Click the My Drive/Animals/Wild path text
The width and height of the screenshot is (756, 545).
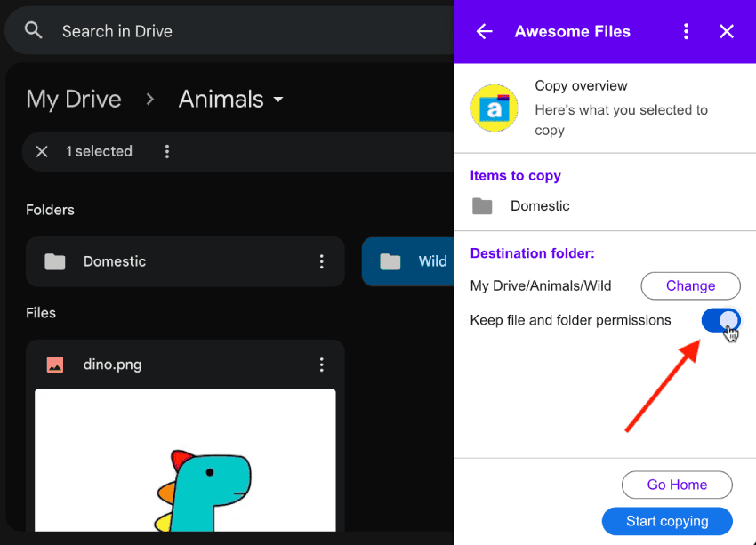(x=541, y=285)
